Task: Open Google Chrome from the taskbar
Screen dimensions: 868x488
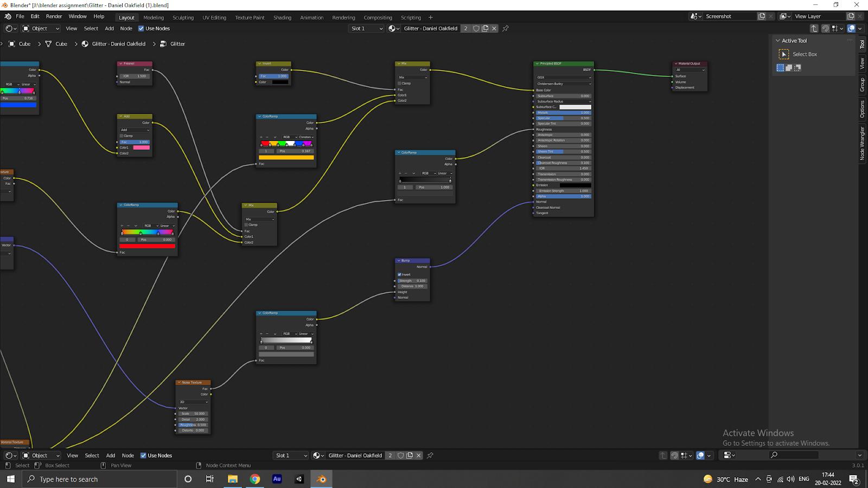Action: 254,479
